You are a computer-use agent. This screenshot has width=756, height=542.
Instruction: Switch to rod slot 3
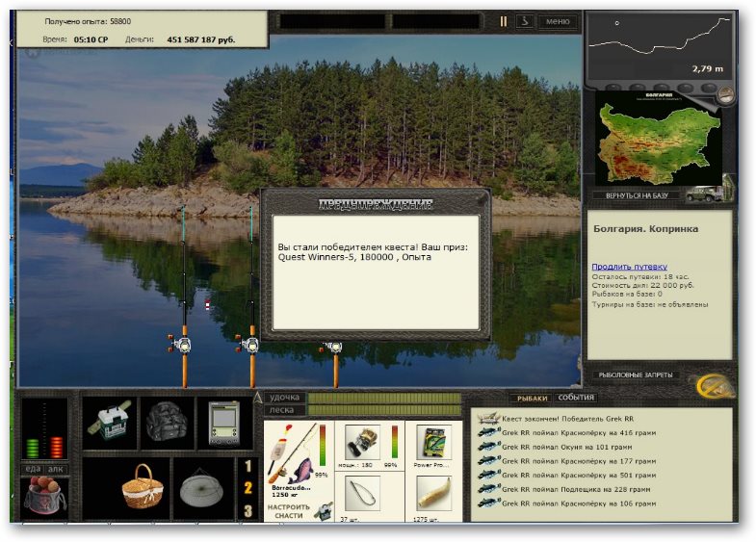coord(248,510)
